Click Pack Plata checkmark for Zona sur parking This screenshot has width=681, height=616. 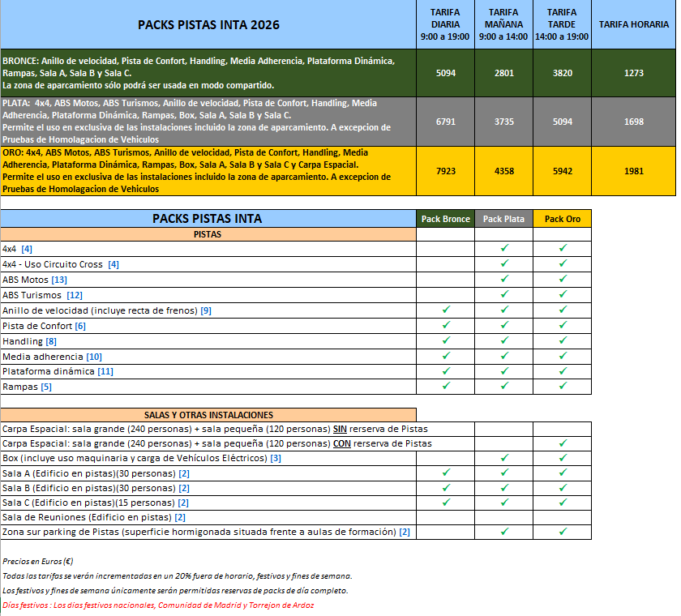click(504, 532)
